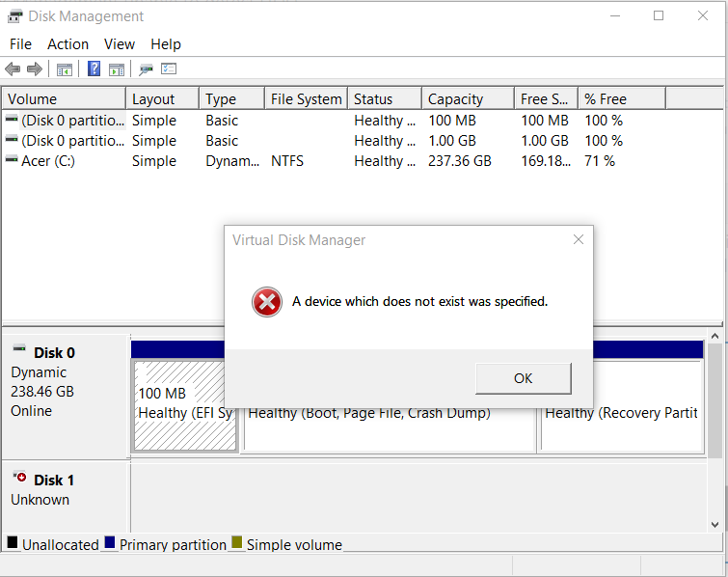Screen dimensions: 728x577
Task: Click the Primary partition blue legend swatch
Action: [x=110, y=542]
